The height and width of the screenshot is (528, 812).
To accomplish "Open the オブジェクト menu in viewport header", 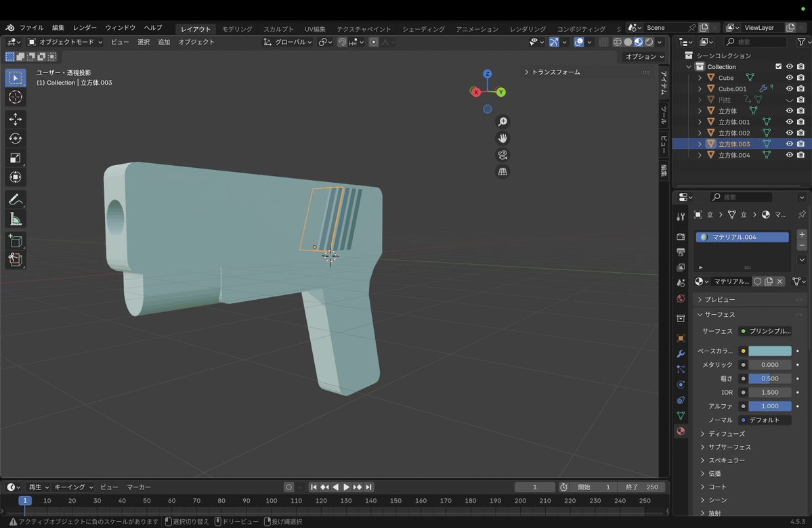I will pyautogui.click(x=196, y=42).
